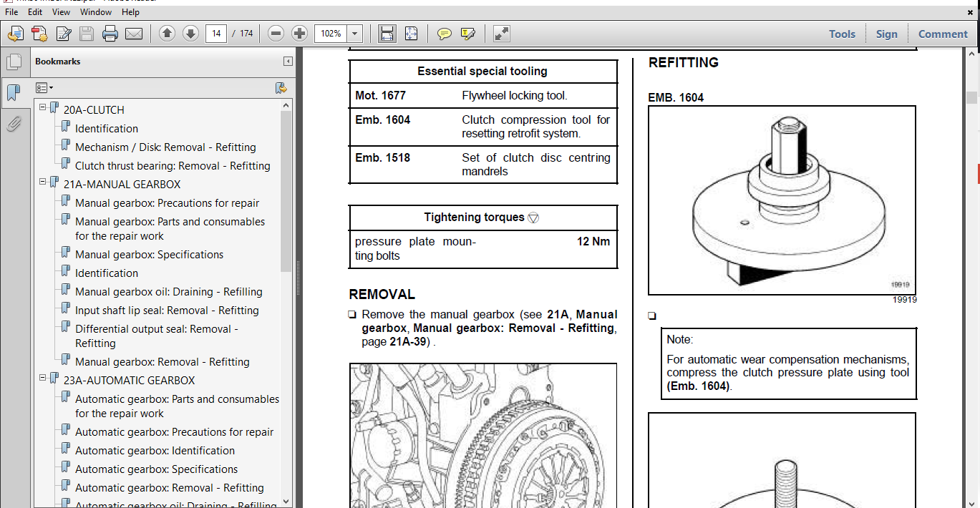
Task: Open the View menu
Action: coord(62,12)
